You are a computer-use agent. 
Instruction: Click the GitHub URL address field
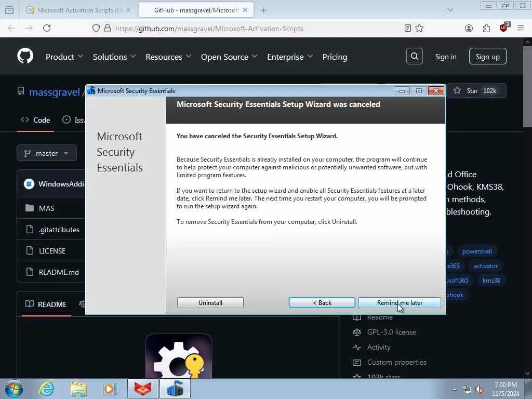(x=209, y=29)
